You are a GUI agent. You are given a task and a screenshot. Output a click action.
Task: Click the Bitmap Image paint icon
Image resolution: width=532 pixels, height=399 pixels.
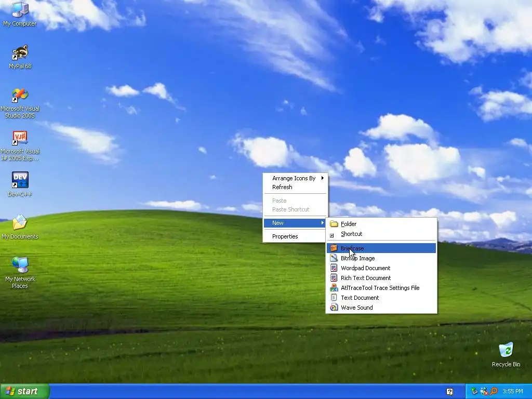(x=334, y=258)
